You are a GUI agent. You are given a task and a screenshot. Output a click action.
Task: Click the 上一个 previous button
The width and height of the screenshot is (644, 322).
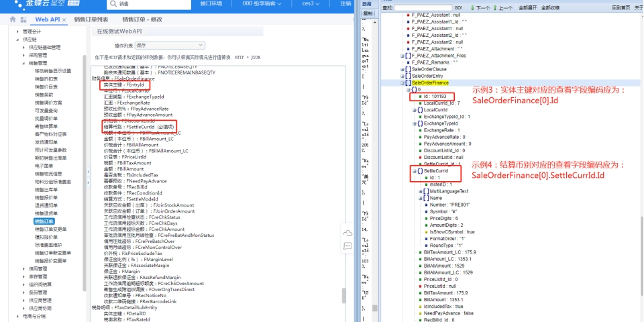point(505,8)
